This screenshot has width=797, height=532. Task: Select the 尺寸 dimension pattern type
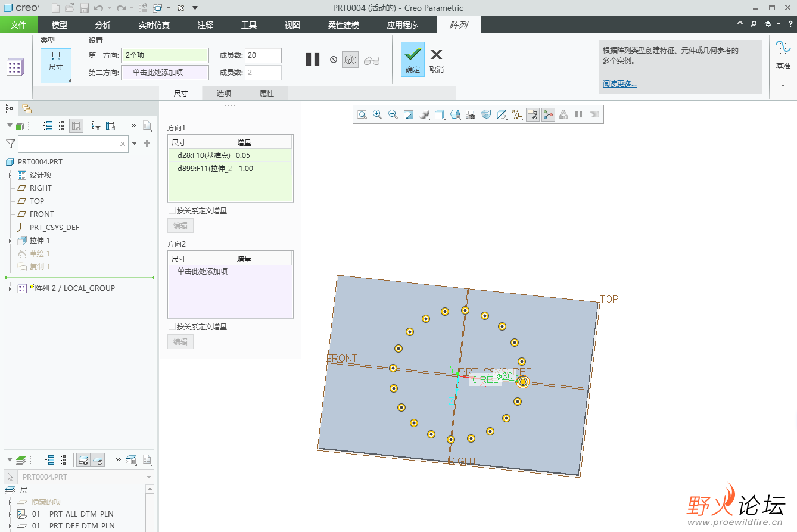(x=56, y=66)
